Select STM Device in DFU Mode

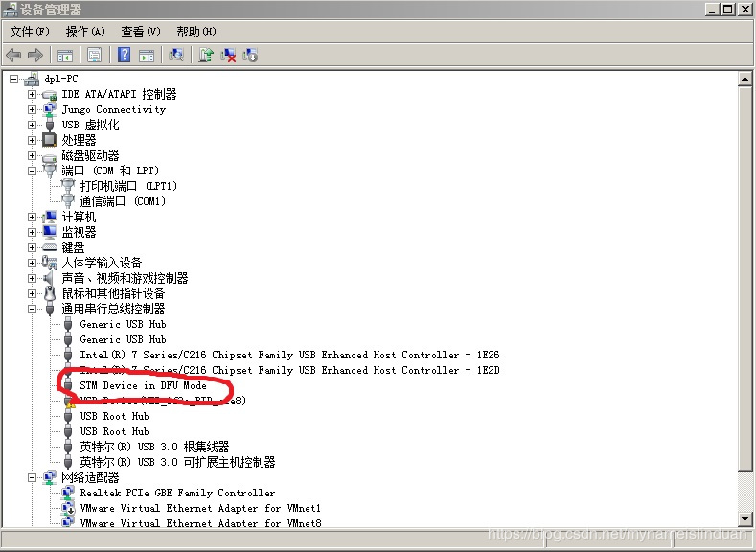[143, 385]
